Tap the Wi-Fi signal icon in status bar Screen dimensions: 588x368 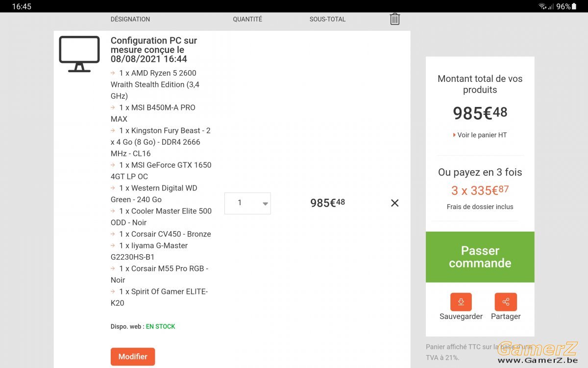[x=542, y=6]
